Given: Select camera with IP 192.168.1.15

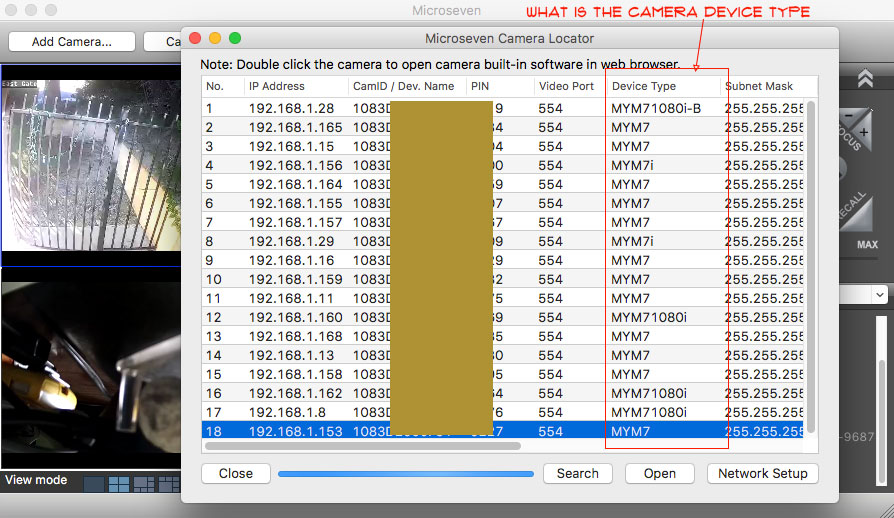Looking at the screenshot, I should coord(502,146).
